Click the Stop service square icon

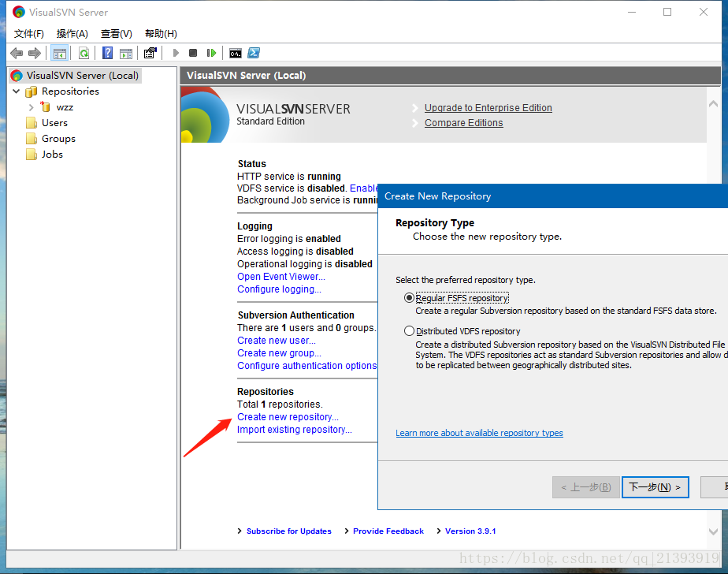[193, 53]
